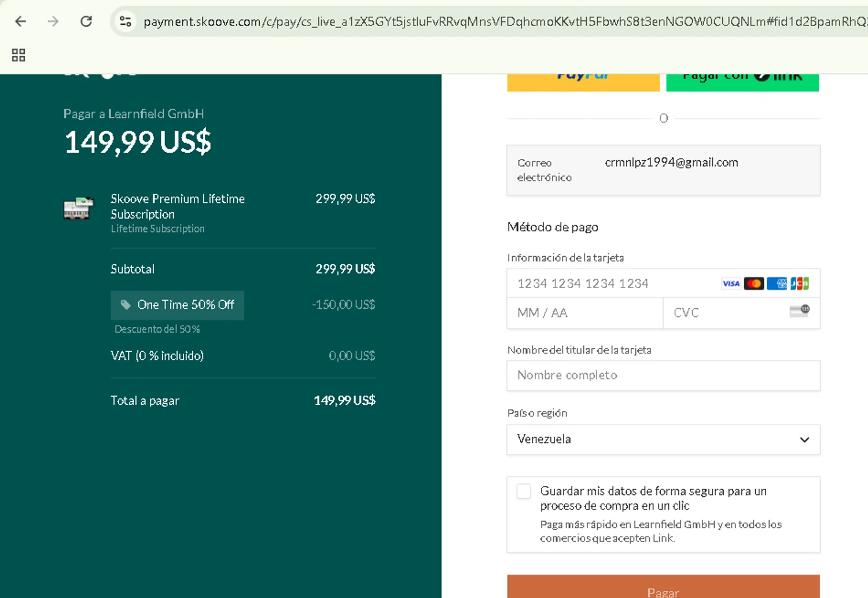
Task: Open the Venezuela country dropdown
Action: (x=663, y=440)
